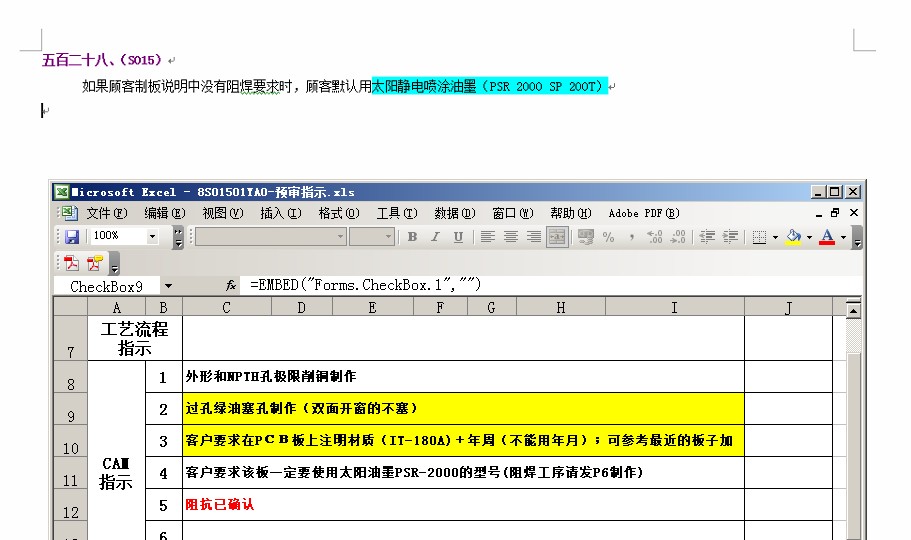
Task: Click the decrease indent icon
Action: [707, 237]
